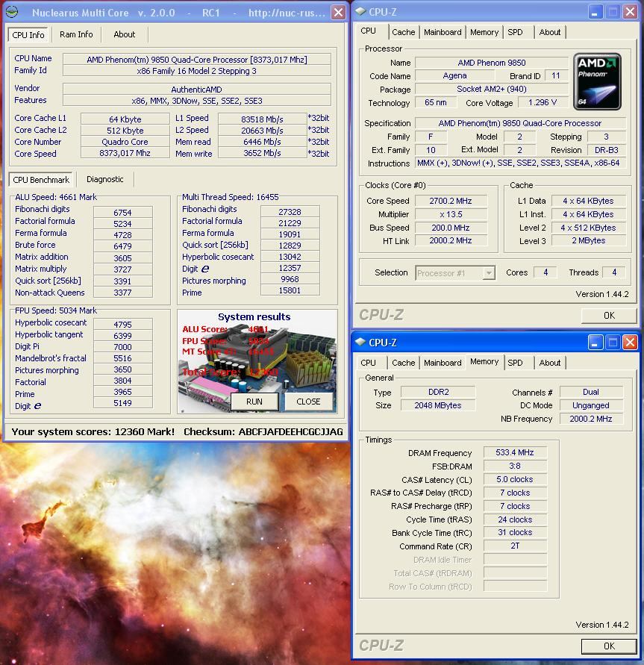Close the Nuclearus Multi Core window
This screenshot has height=665, width=644.
(338, 12)
